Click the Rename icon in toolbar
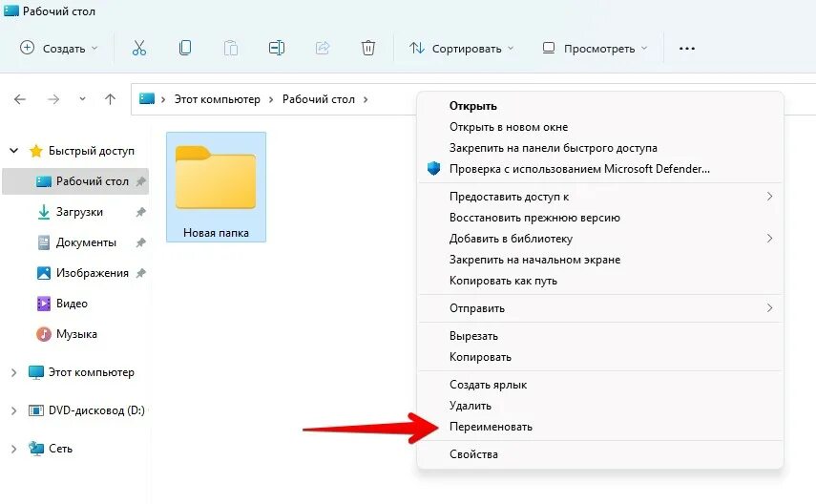The width and height of the screenshot is (816, 504). click(x=277, y=48)
